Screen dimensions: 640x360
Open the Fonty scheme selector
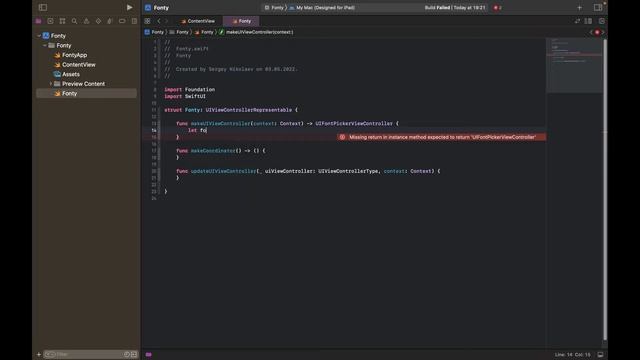(x=274, y=7)
